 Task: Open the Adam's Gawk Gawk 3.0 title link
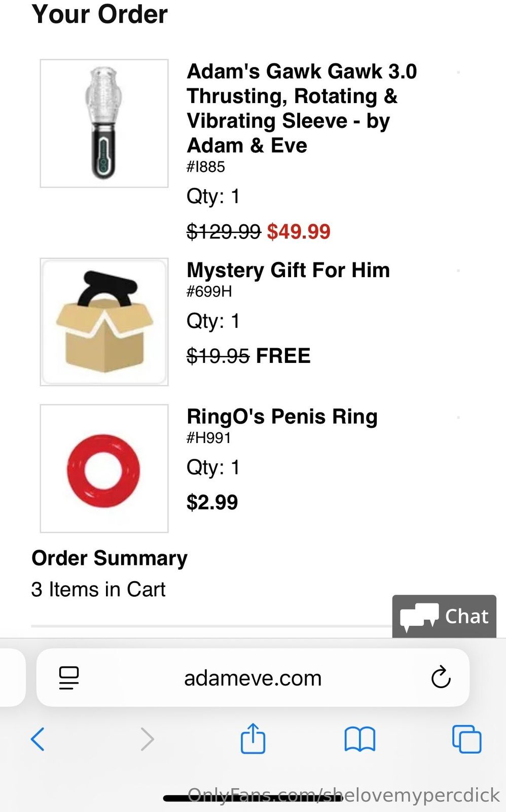[x=302, y=108]
